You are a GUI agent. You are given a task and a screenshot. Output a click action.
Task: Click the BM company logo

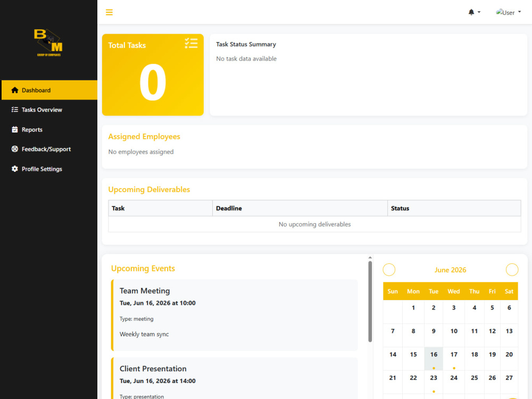[x=48, y=43]
